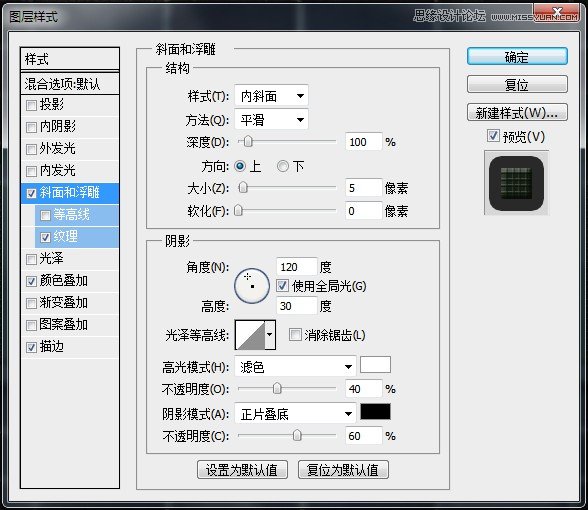Click the 复位为默认值 button
Screen dimensions: 588x510
coord(343,470)
